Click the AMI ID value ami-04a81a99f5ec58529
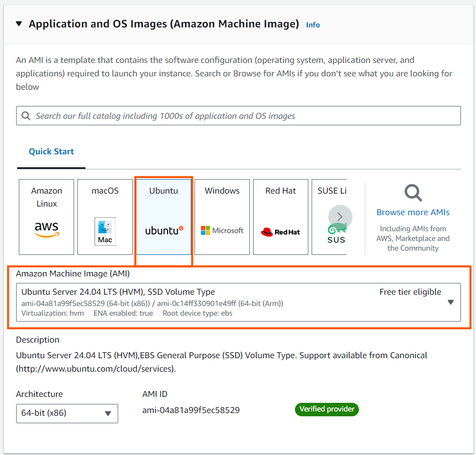This screenshot has width=476, height=455. point(191,410)
